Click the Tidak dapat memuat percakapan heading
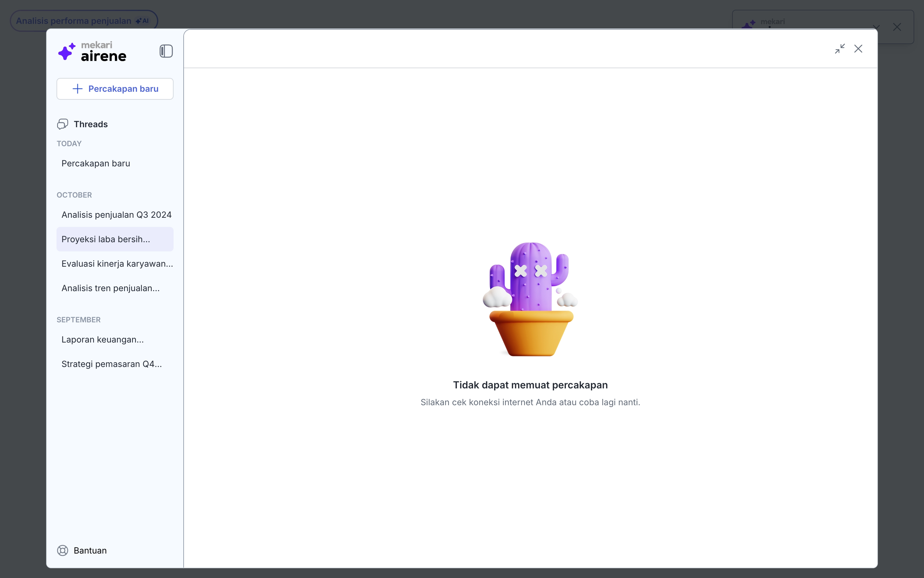Viewport: 924px width, 578px height. pyautogui.click(x=530, y=385)
